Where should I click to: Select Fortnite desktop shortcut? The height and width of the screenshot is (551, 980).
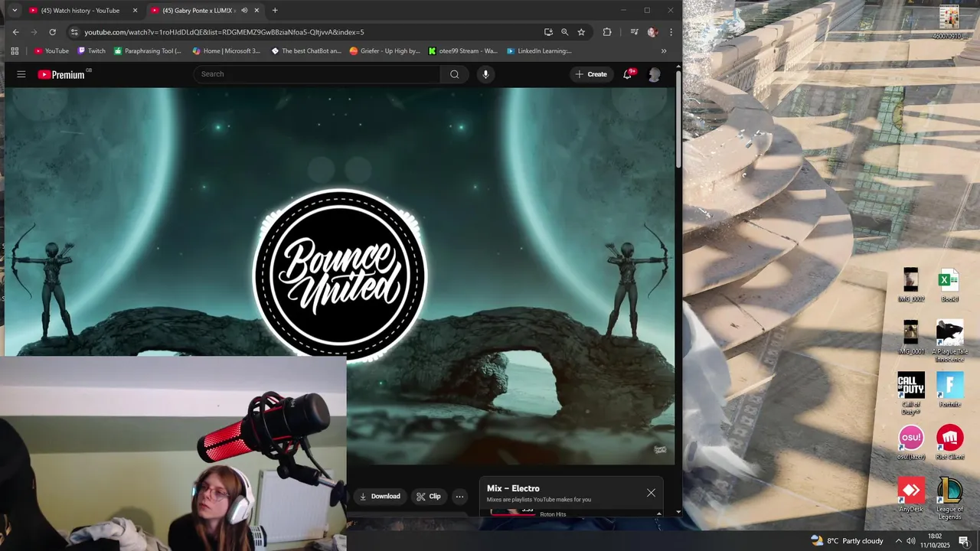tap(949, 390)
